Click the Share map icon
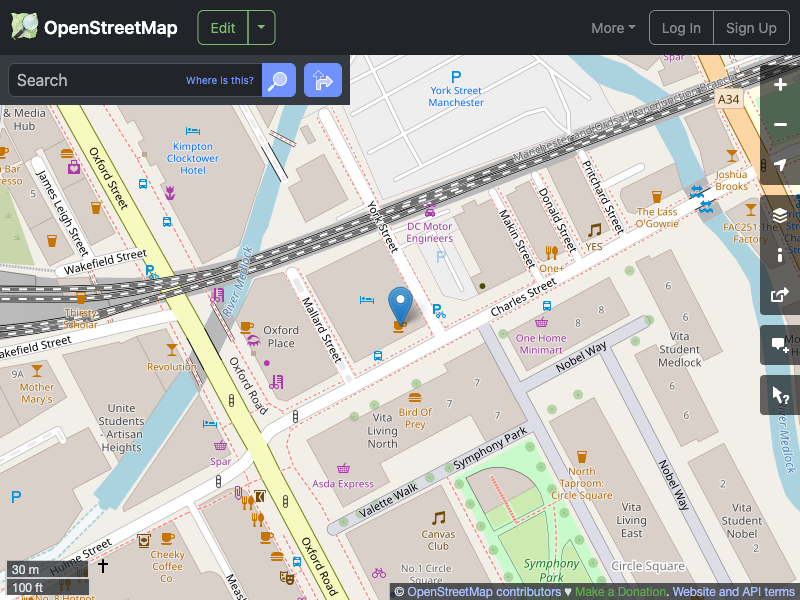This screenshot has width=800, height=600. (x=780, y=295)
